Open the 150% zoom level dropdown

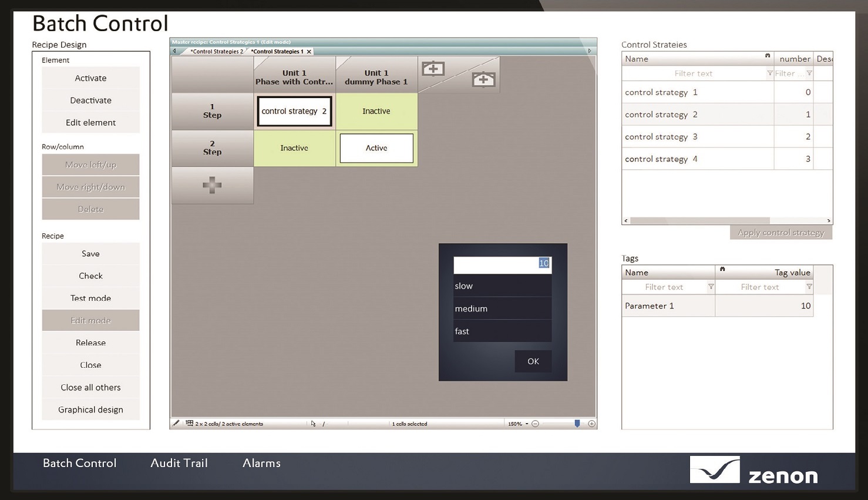tap(527, 424)
